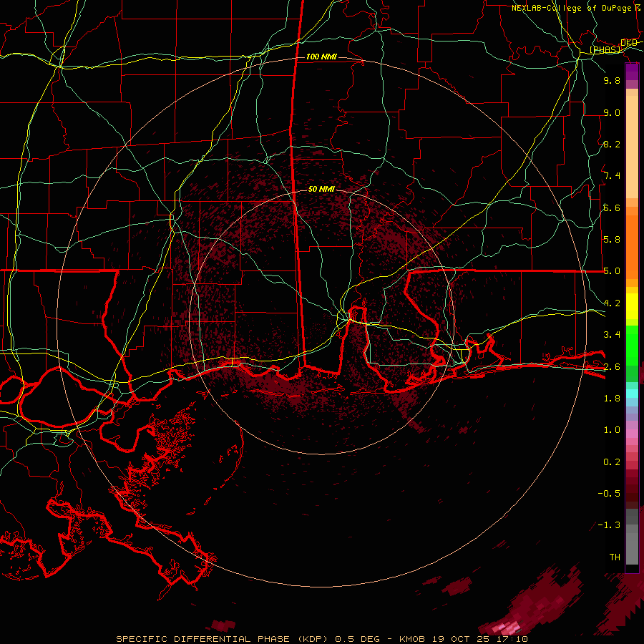Pick the yellow segment of the color bar
The image size is (644, 644).
coord(632,306)
